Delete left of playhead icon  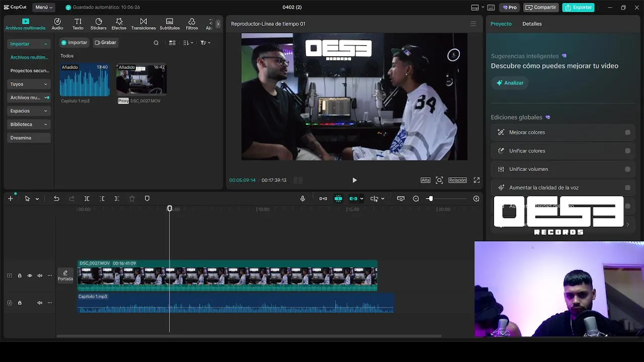pyautogui.click(x=102, y=199)
